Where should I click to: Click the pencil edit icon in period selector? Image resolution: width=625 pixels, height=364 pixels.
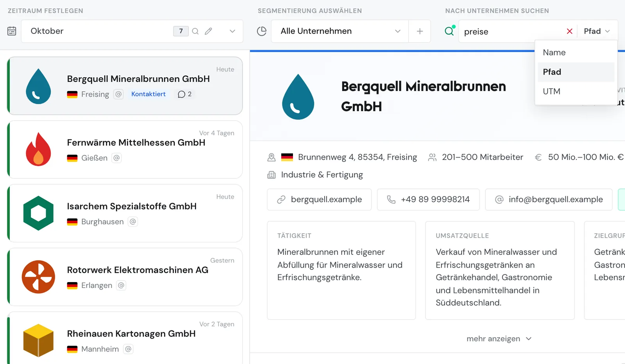[x=208, y=31]
